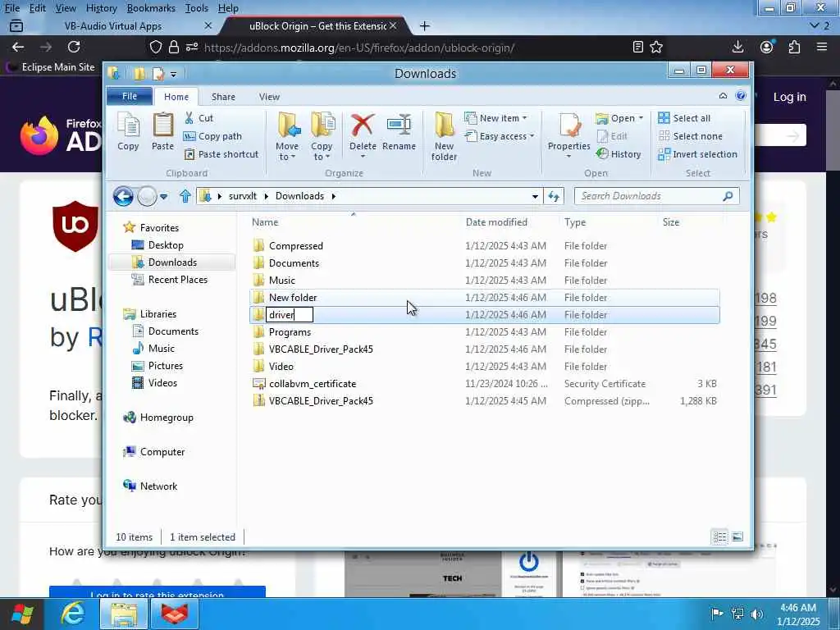Collapse the ribbon with the chevron
Image resolution: width=840 pixels, height=630 pixels.
click(x=724, y=96)
